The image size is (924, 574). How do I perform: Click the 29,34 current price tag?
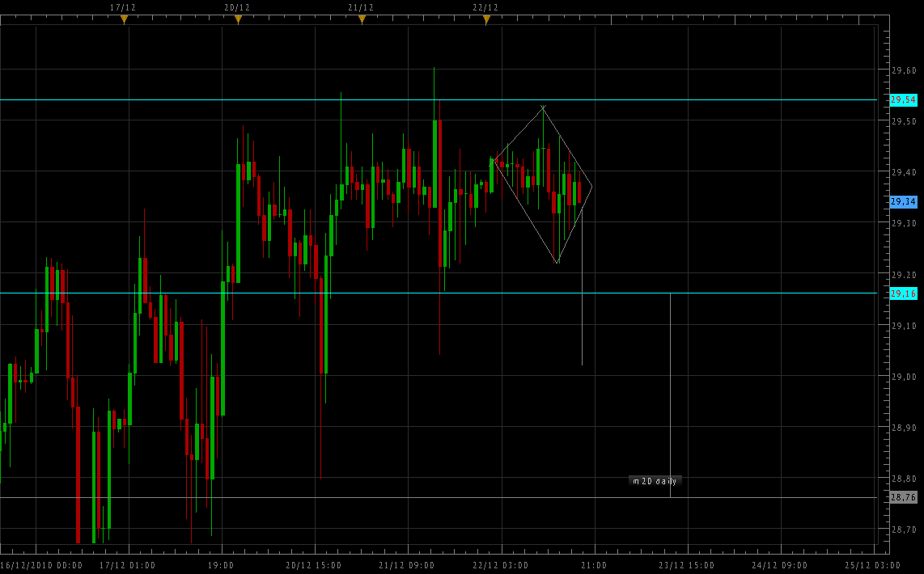[x=903, y=201]
